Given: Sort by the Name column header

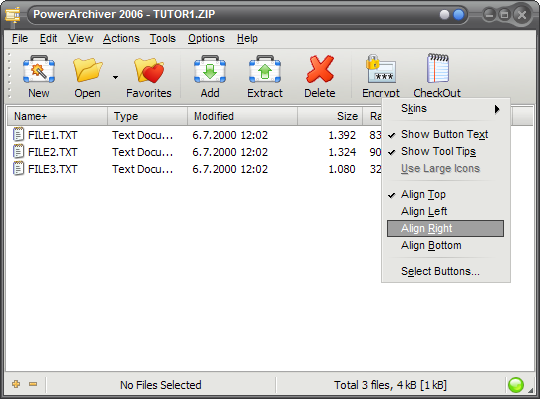Looking at the screenshot, I should 57,116.
